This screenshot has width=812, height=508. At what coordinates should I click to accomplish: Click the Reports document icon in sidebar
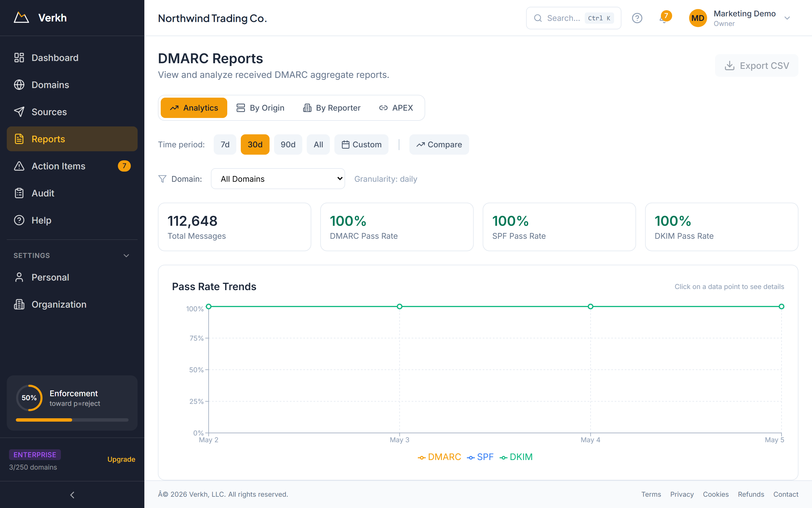point(19,139)
